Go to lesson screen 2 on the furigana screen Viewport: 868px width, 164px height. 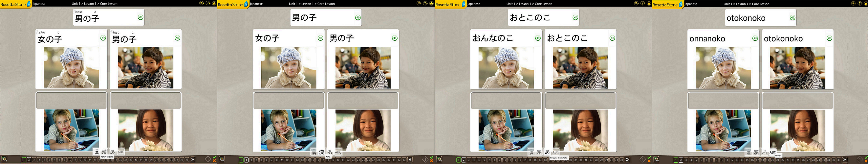(x=29, y=160)
